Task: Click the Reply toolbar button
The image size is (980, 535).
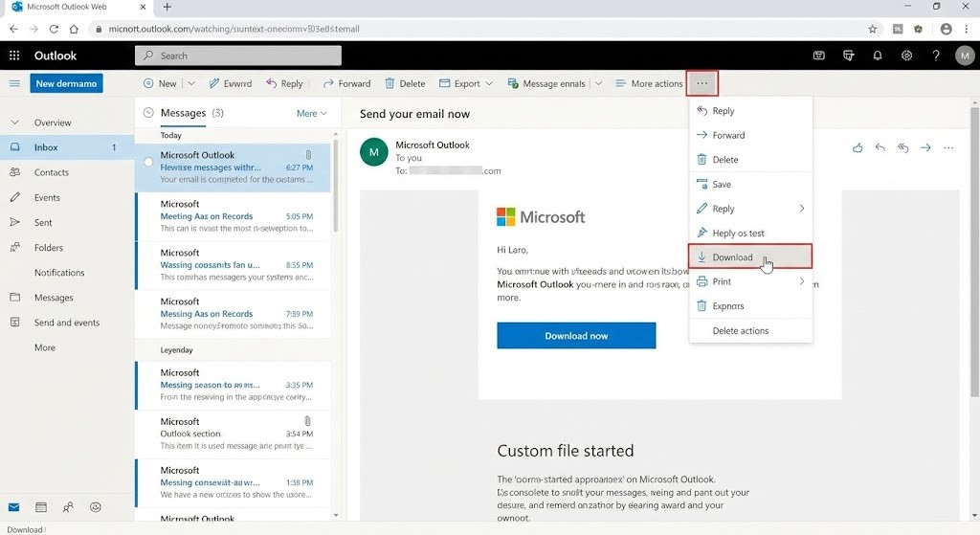Action: click(x=284, y=83)
